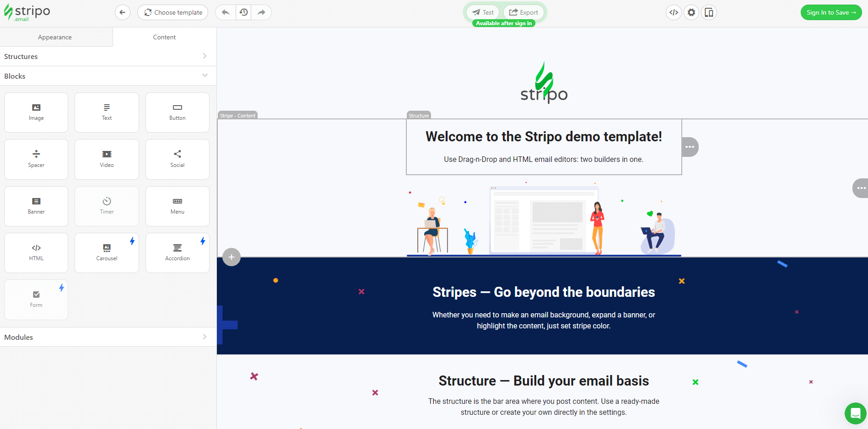This screenshot has width=868, height=429.
Task: Open stripe options three-dot button at right edge
Action: click(x=861, y=188)
